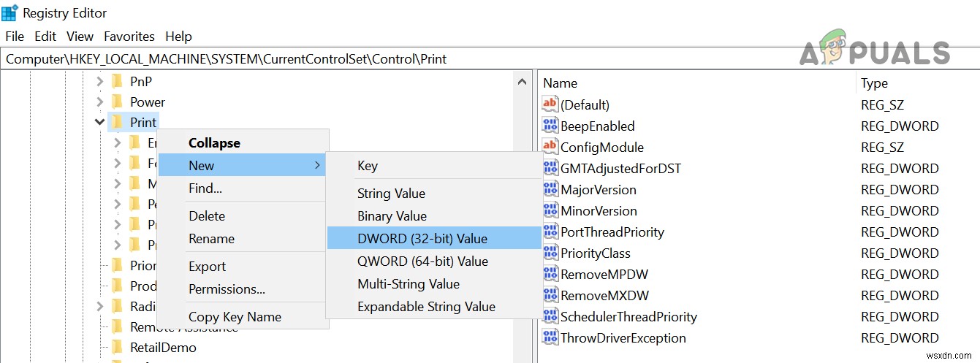Click the tree pane scroll up arrow
The height and width of the screenshot is (363, 980).
coord(523,82)
